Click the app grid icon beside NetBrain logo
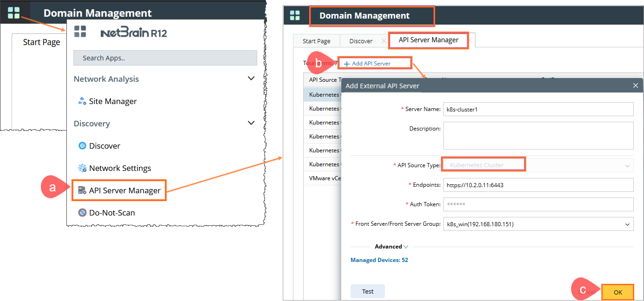644x301 pixels. point(80,32)
